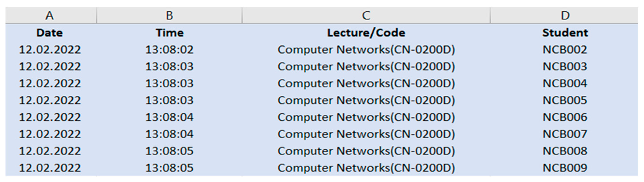Image resolution: width=644 pixels, height=182 pixels.
Task: Select column A header
Action: point(49,16)
